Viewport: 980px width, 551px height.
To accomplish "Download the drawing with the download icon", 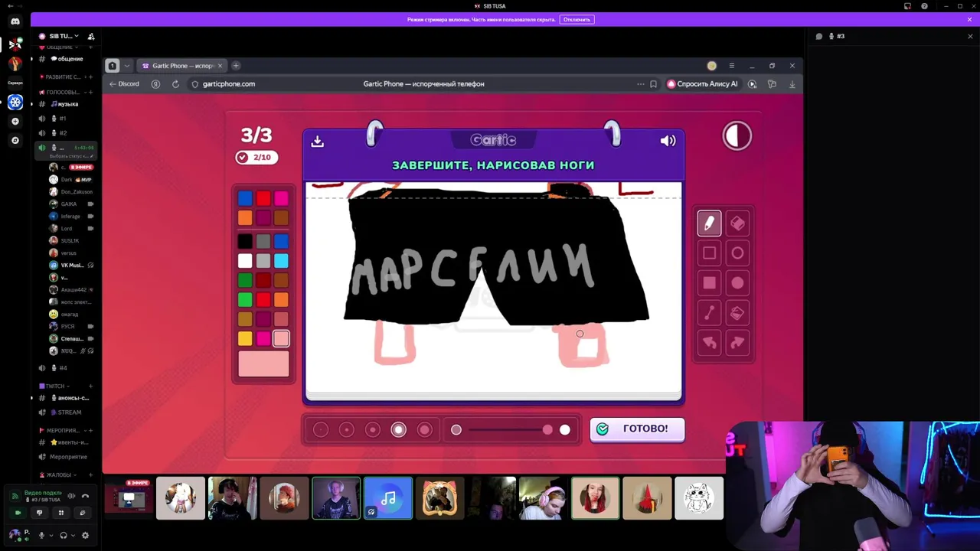I will coord(318,141).
